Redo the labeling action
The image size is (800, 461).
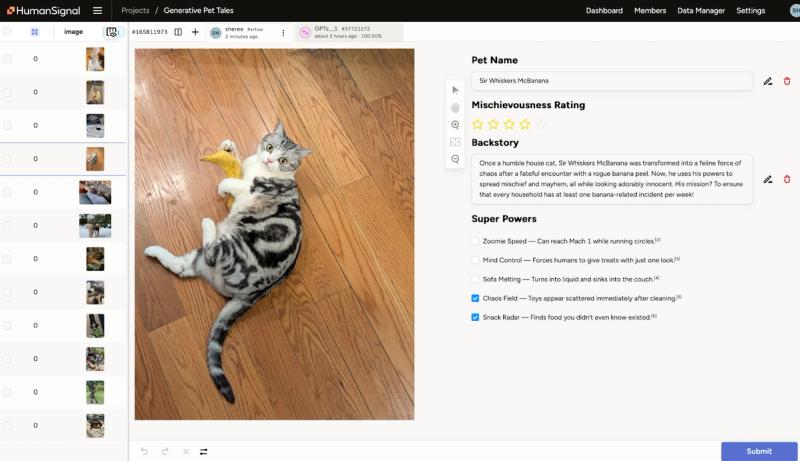point(165,451)
